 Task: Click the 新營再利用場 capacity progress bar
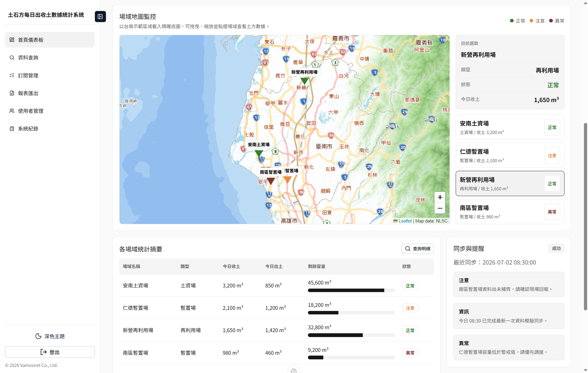point(351,335)
